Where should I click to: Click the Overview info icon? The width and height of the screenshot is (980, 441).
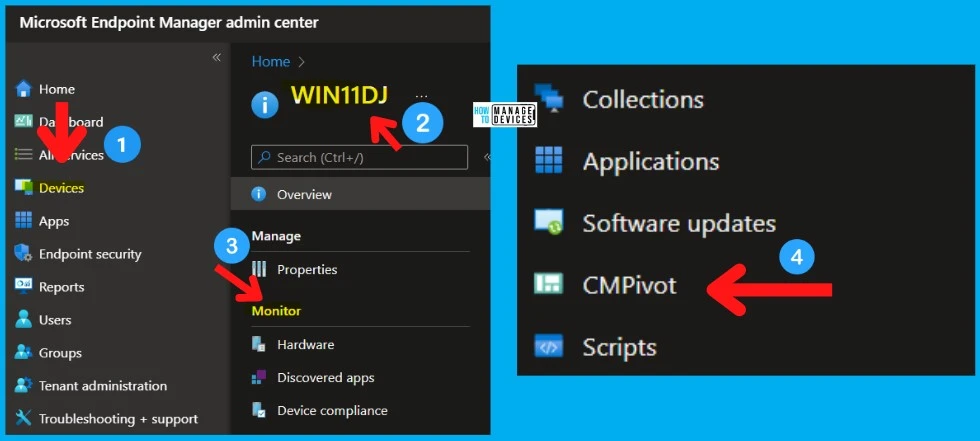click(x=259, y=194)
